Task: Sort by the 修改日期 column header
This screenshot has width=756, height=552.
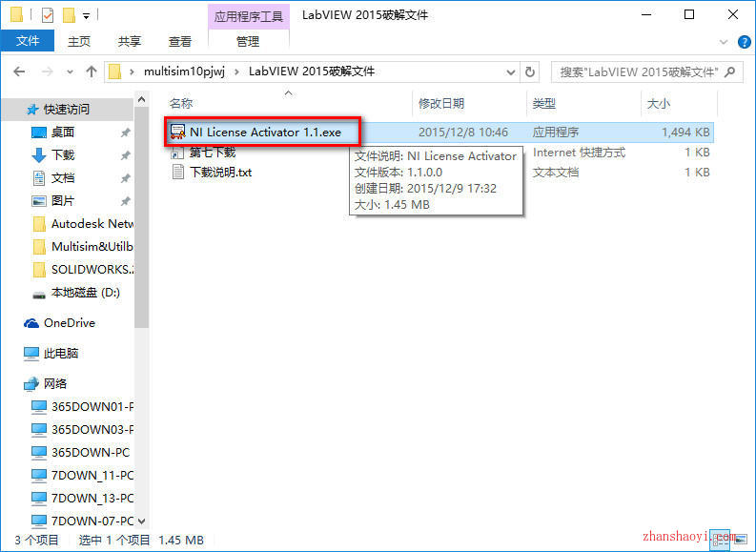Action: (x=441, y=103)
